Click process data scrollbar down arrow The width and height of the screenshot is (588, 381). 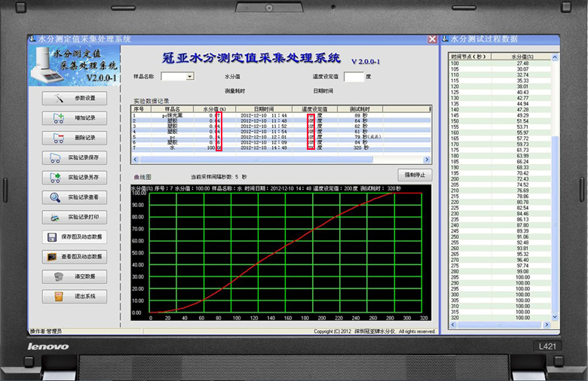[555, 317]
